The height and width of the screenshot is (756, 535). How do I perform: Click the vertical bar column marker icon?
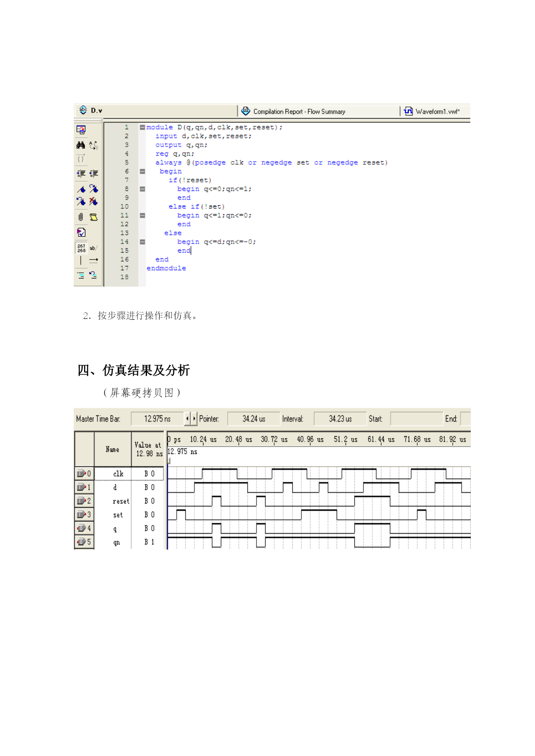[81, 260]
